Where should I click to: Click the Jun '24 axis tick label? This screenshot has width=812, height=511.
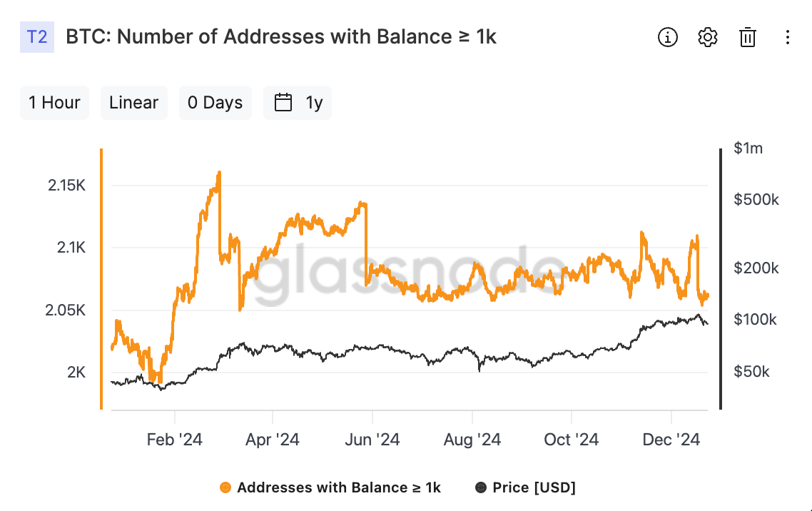click(x=372, y=440)
